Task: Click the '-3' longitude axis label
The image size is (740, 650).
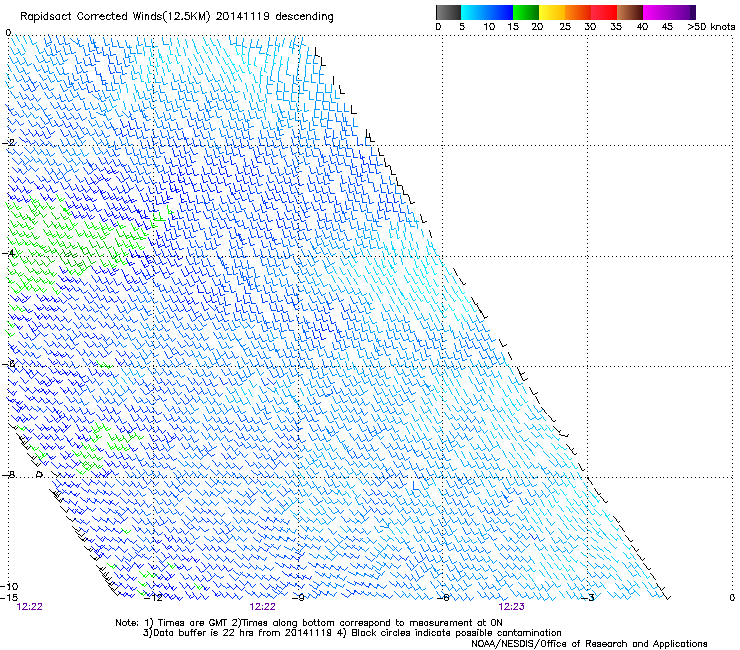Action: click(x=588, y=598)
